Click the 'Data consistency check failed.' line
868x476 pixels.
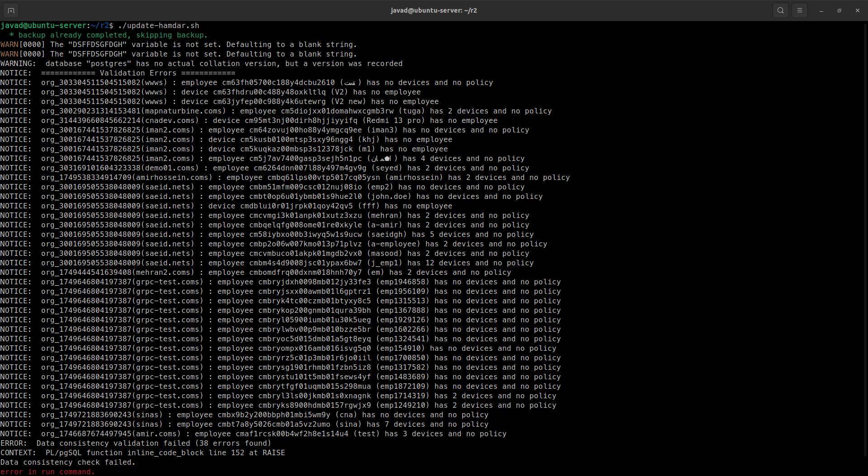[x=68, y=462]
